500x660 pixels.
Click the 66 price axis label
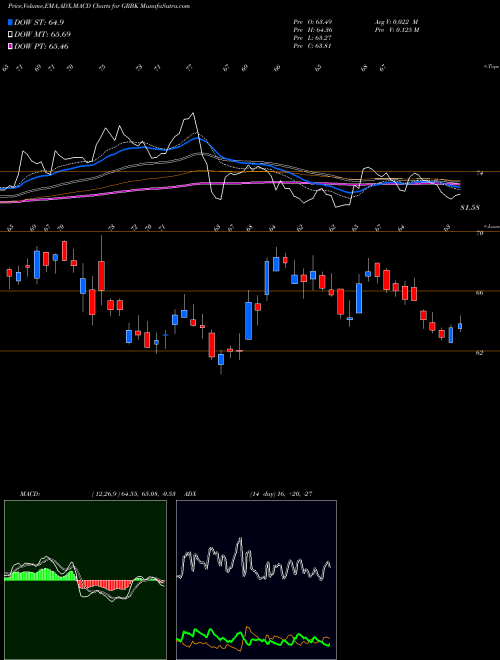(479, 293)
